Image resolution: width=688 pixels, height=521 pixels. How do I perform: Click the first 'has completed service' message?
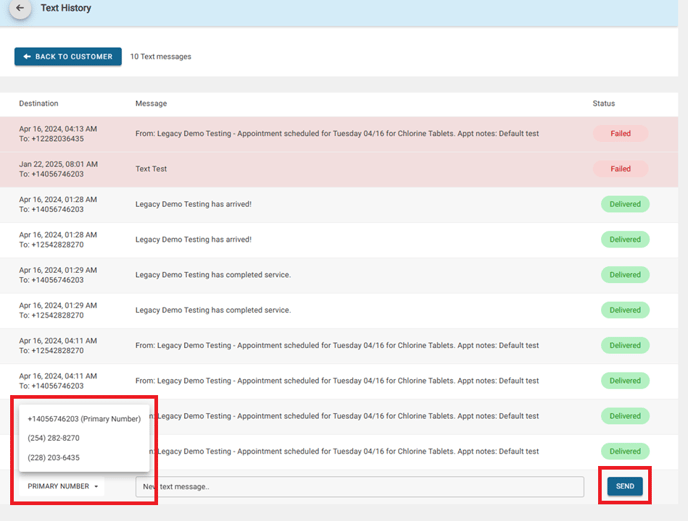[x=213, y=275]
